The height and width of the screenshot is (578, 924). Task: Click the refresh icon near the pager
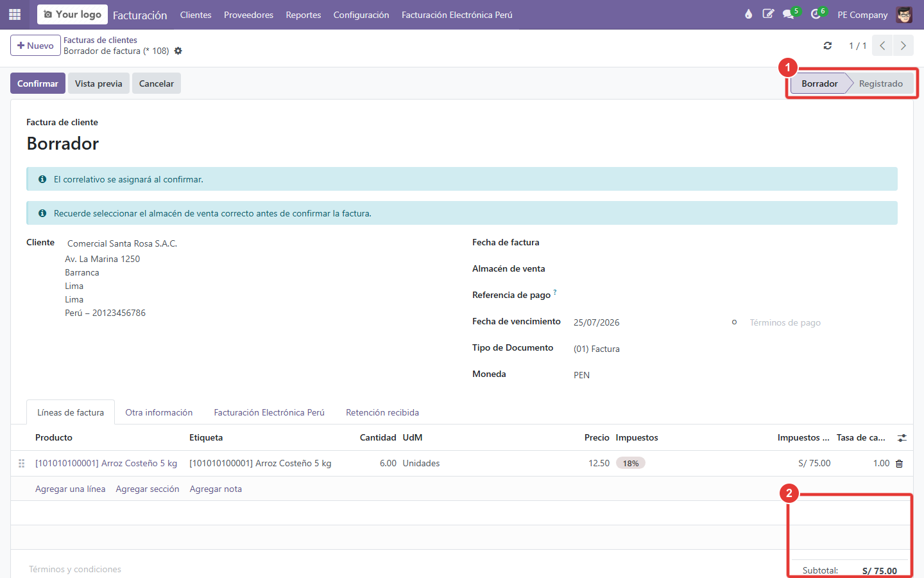[828, 46]
